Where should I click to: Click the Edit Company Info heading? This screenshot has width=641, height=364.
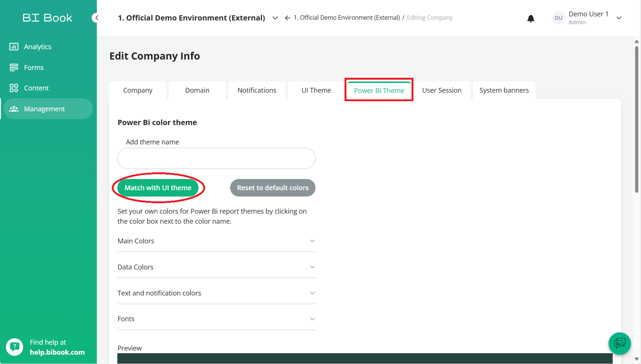click(x=155, y=56)
